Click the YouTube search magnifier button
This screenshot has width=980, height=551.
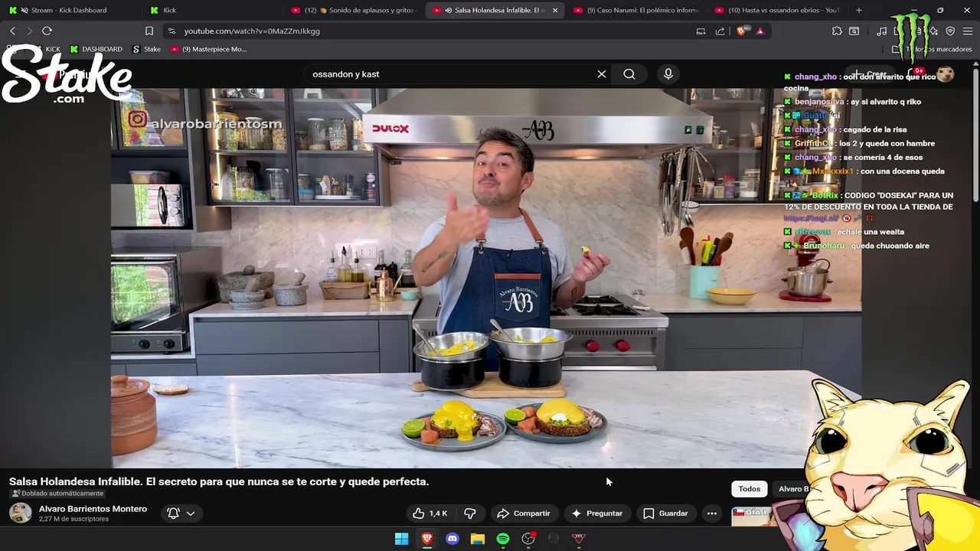[629, 74]
